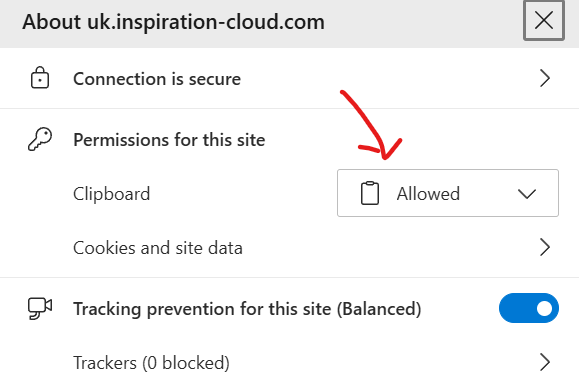579x390 pixels.
Task: Click the About uk.inspiration-cloud.com title text
Action: (174, 22)
